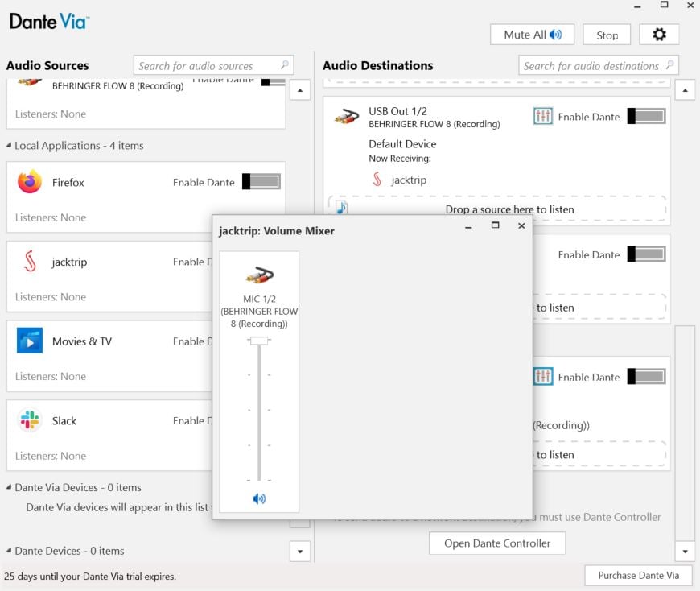Click the Purchase Dante Via button

(638, 576)
